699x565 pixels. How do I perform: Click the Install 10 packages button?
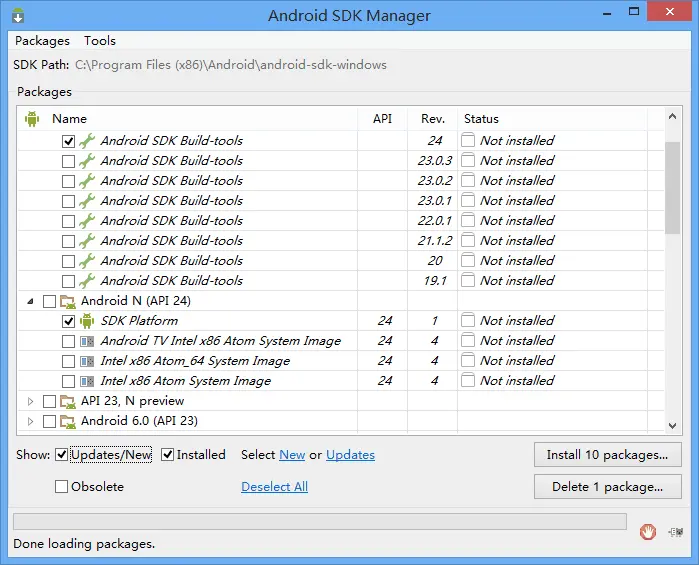(608, 455)
